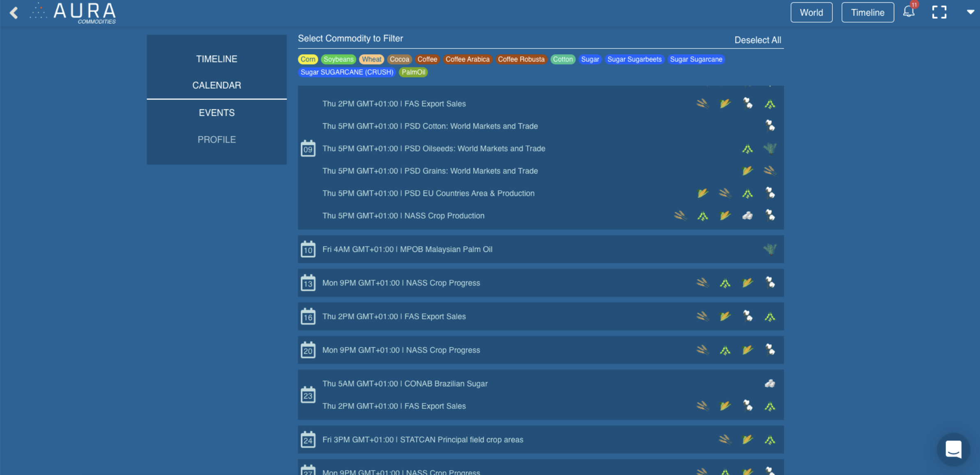Toggle the Cotton commodity filter chip
Image resolution: width=980 pixels, height=475 pixels.
(562, 59)
